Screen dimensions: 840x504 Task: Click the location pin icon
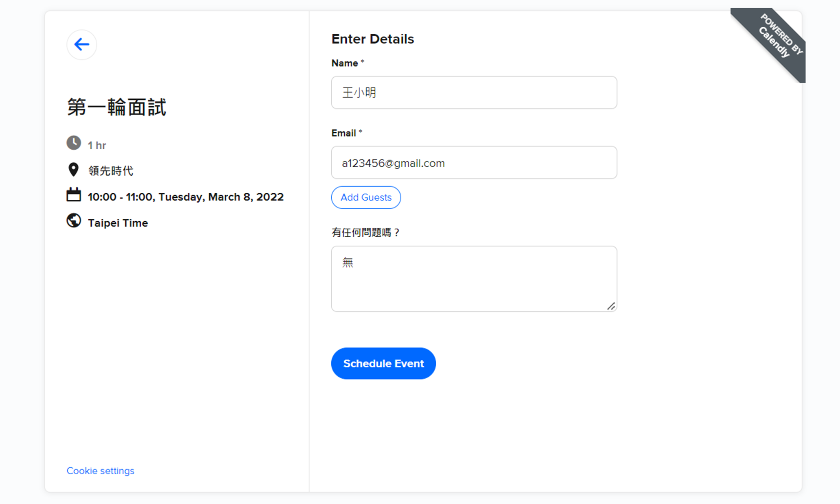pyautogui.click(x=73, y=170)
